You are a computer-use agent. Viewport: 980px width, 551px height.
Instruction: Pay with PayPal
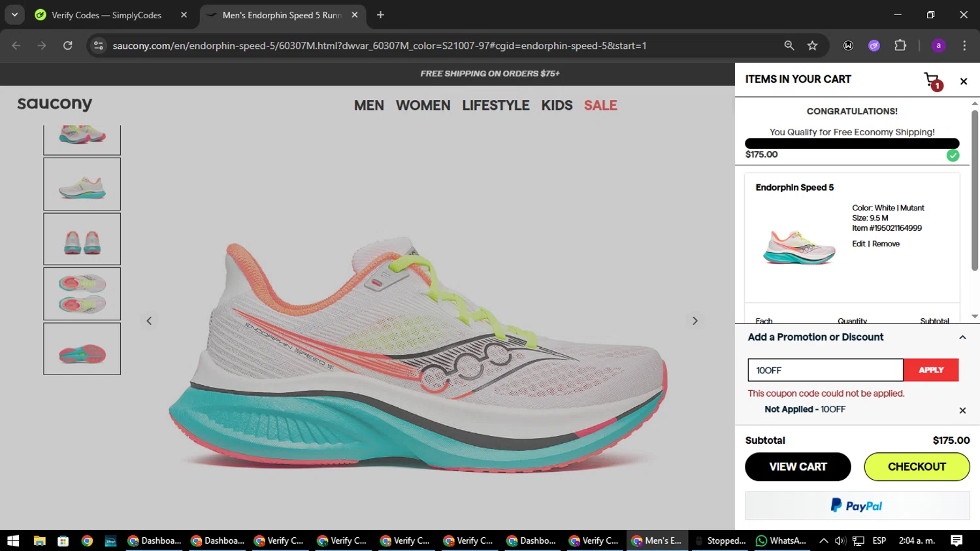click(x=857, y=506)
